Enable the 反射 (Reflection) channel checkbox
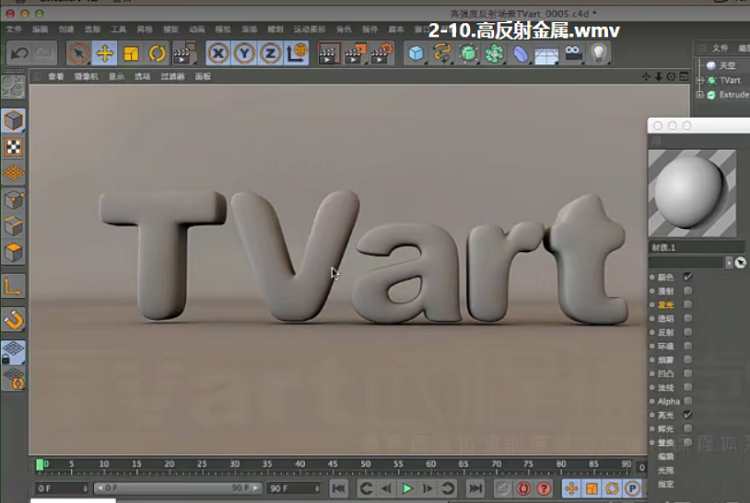 (x=688, y=332)
